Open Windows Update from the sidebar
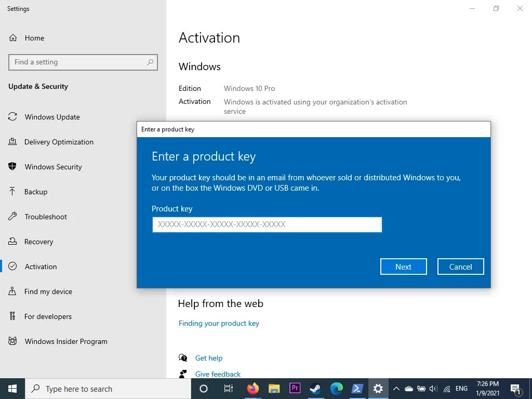 click(52, 117)
